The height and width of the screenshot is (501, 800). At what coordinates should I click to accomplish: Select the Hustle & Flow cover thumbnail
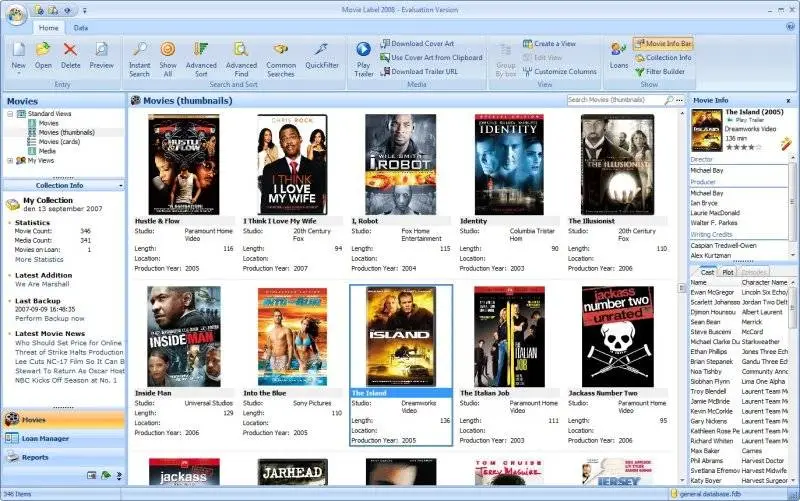184,164
